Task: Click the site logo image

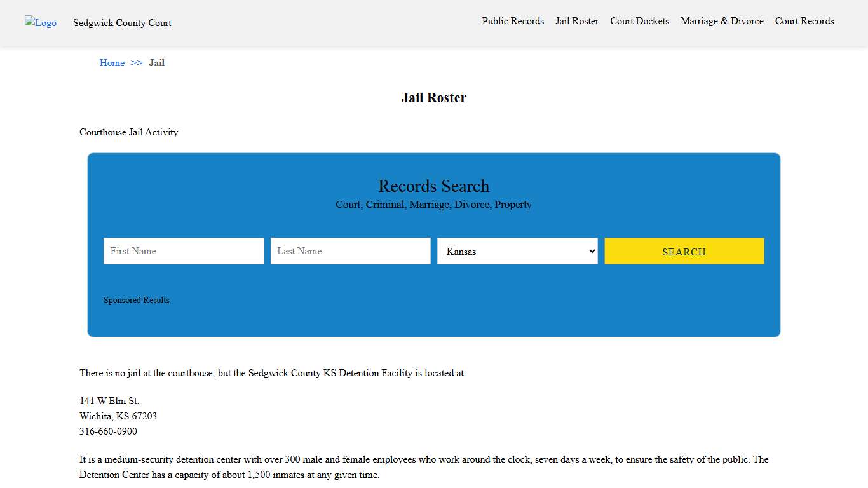Action: tap(41, 23)
